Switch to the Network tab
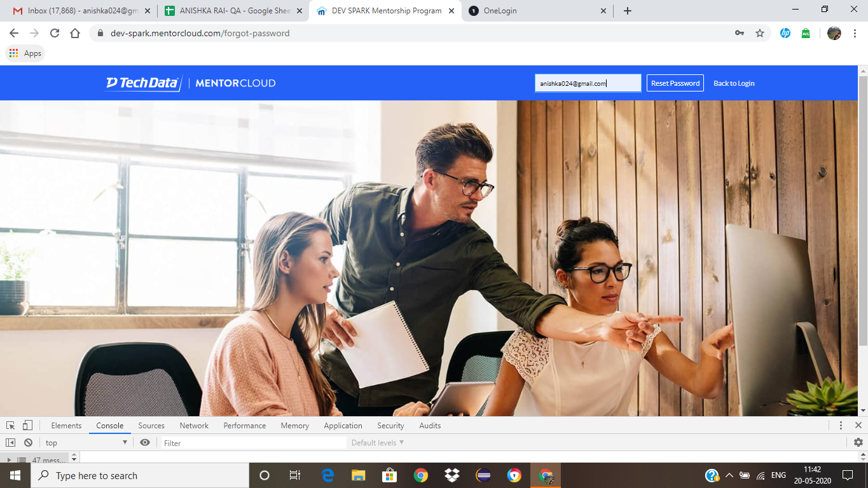 coord(194,426)
